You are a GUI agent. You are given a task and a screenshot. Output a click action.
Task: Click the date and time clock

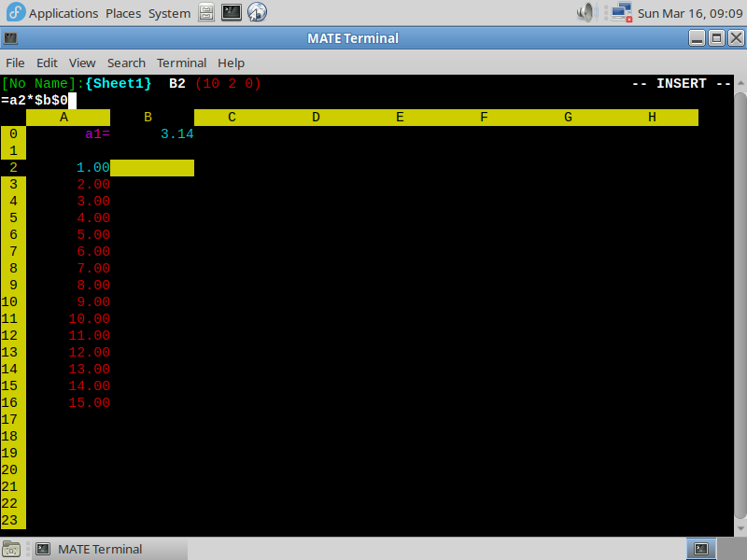pos(688,13)
